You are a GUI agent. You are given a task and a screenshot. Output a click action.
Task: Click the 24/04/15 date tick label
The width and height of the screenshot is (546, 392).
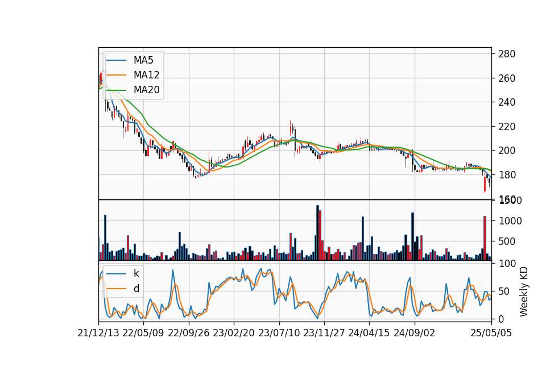[x=369, y=333]
